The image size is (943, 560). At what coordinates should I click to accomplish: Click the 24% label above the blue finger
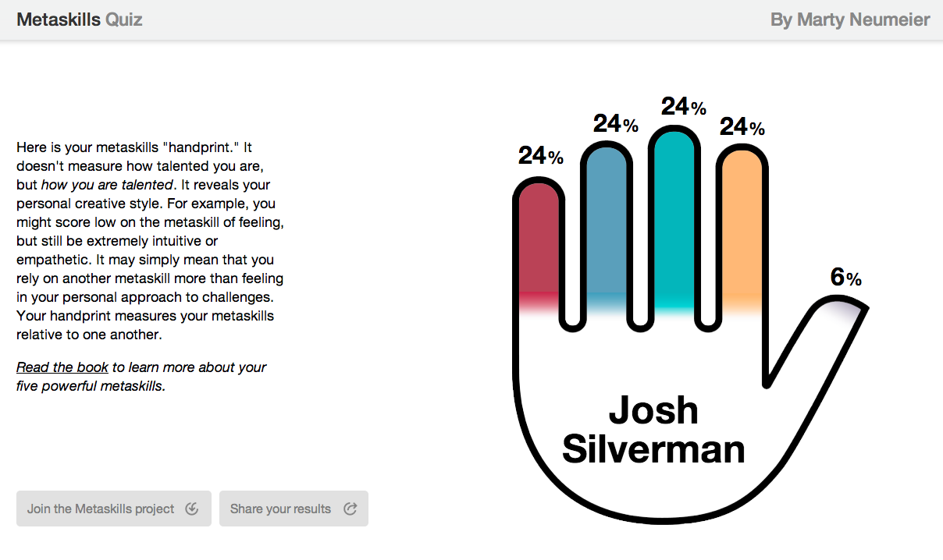(x=616, y=123)
